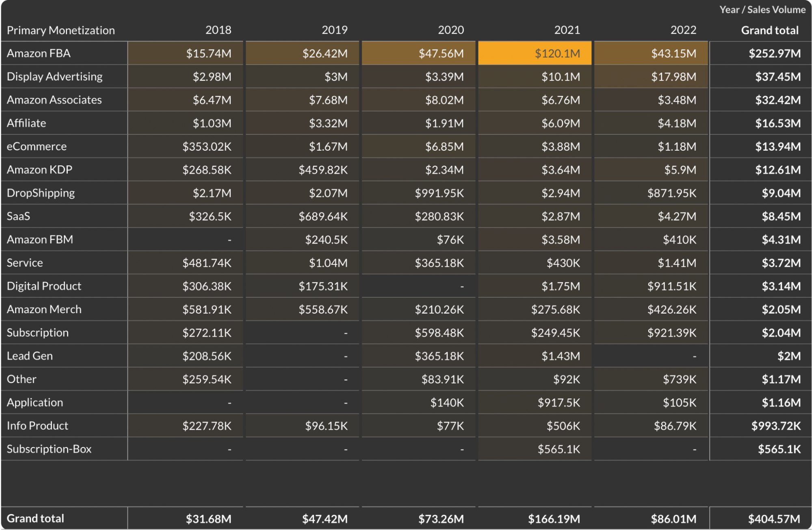Image resolution: width=812 pixels, height=530 pixels.
Task: Select the Subscription-Box row label
Action: coord(49,449)
